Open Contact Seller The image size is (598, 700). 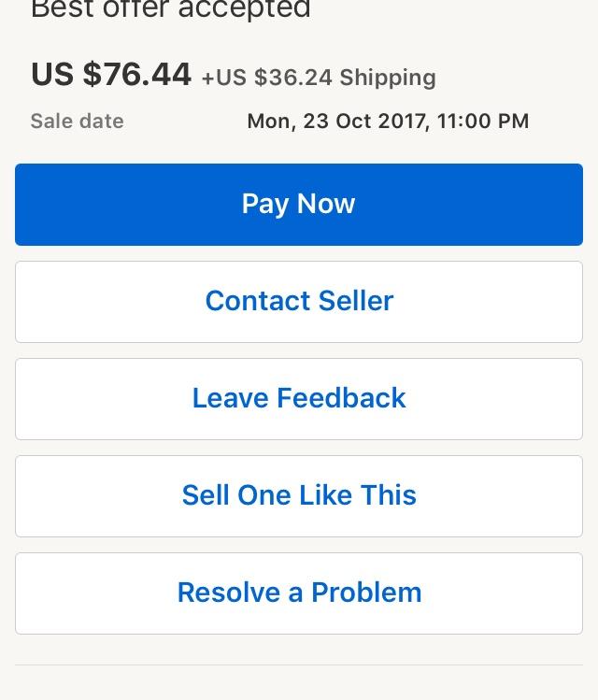point(299,302)
